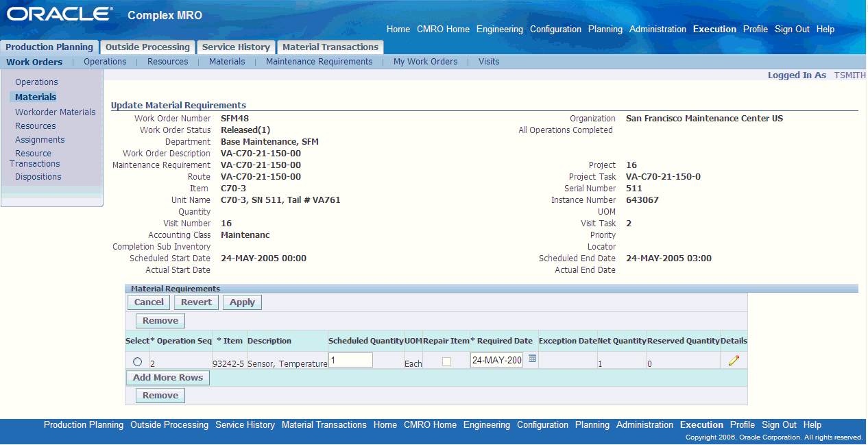
Task: Click Material Transactions in the footer
Action: 324,425
